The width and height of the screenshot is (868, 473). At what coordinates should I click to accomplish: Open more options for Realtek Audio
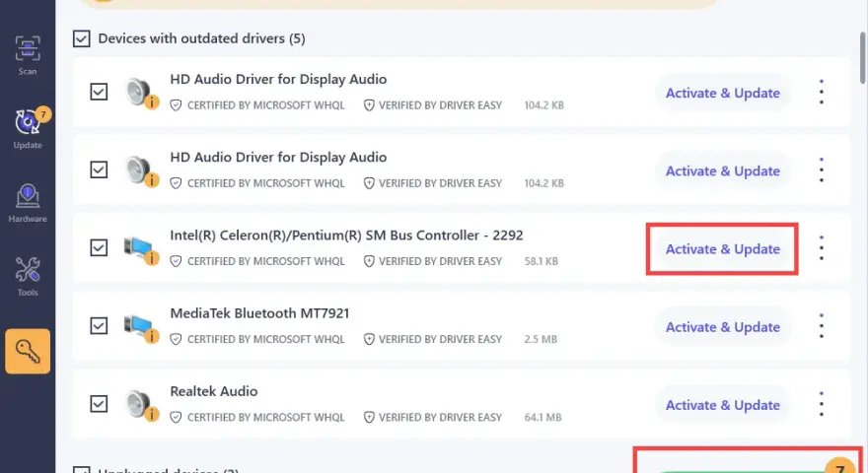click(x=822, y=404)
